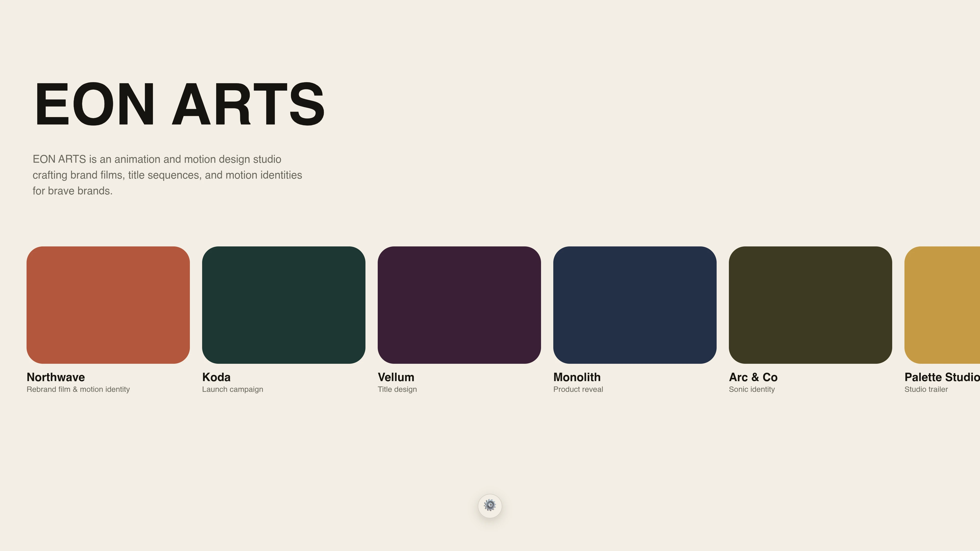Click the Monolith project title
The height and width of the screenshot is (551, 980).
pyautogui.click(x=577, y=377)
